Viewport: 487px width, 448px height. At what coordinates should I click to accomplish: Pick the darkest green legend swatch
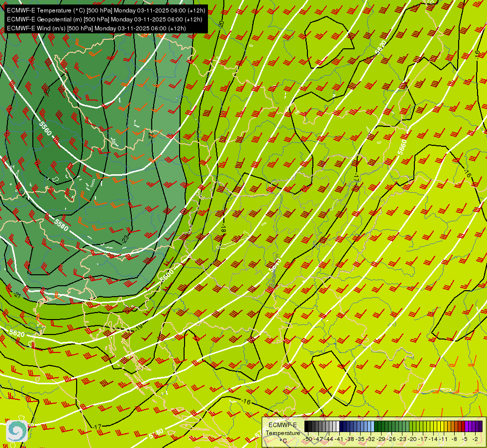click(x=376, y=426)
